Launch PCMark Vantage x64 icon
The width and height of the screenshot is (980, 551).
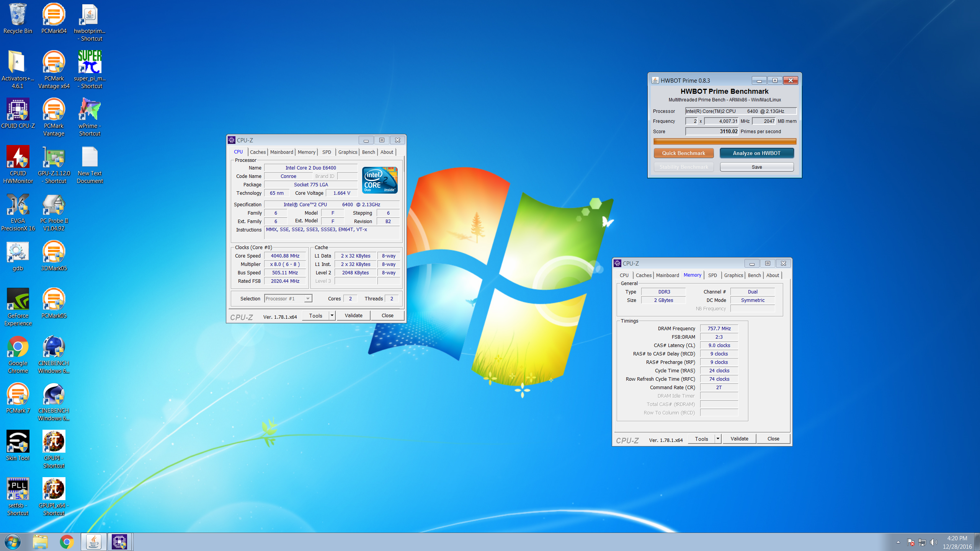click(x=54, y=70)
